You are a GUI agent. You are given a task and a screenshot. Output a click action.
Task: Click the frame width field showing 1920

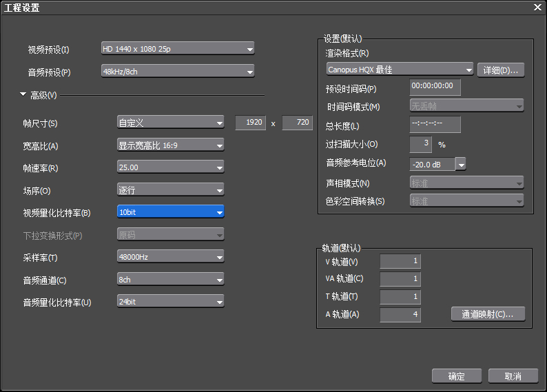251,123
